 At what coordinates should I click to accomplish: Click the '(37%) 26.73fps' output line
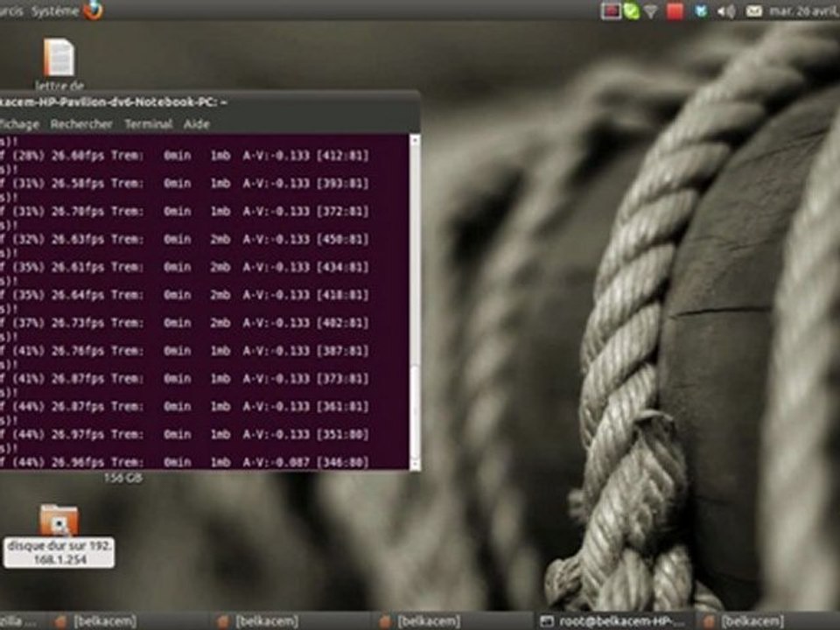185,323
